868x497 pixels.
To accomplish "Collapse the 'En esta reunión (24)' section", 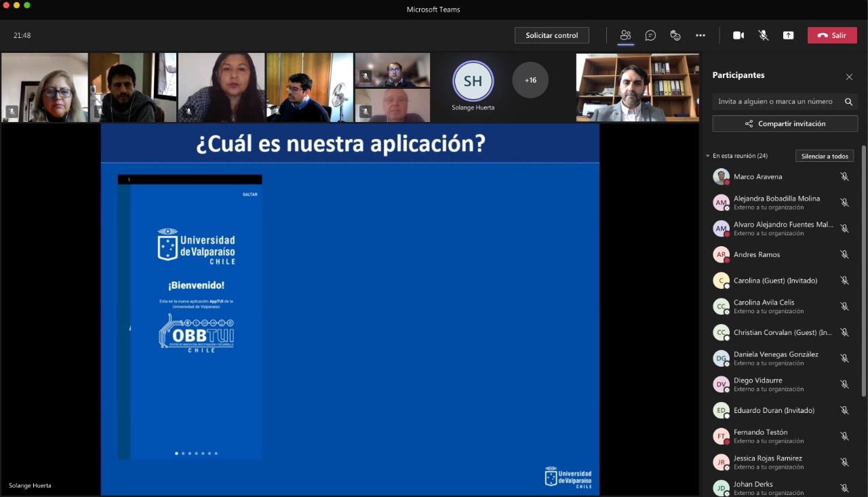I will (708, 156).
